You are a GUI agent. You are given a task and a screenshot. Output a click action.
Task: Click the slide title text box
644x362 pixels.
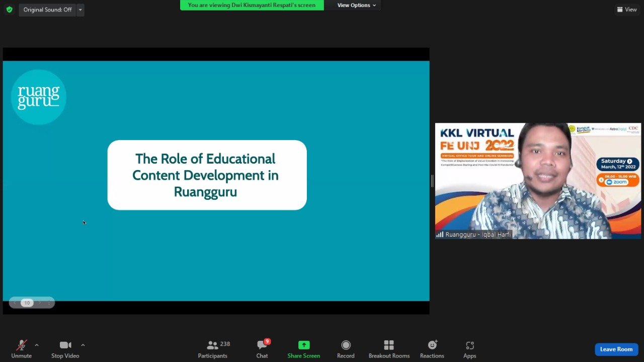pyautogui.click(x=207, y=175)
